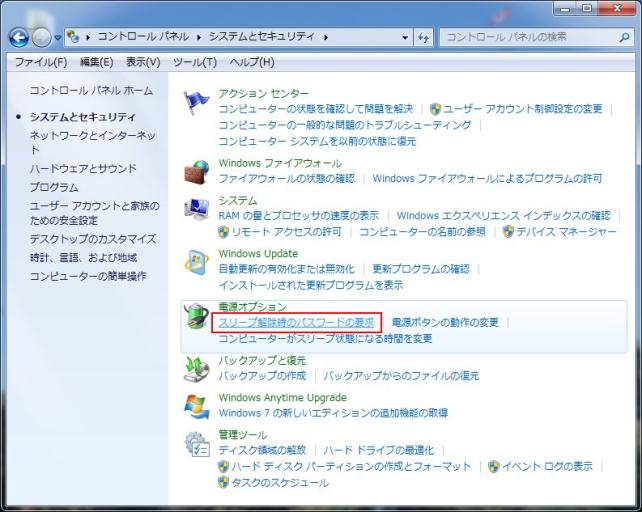Click the Forward navigation arrow button
This screenshot has width=642, height=512.
click(x=41, y=38)
